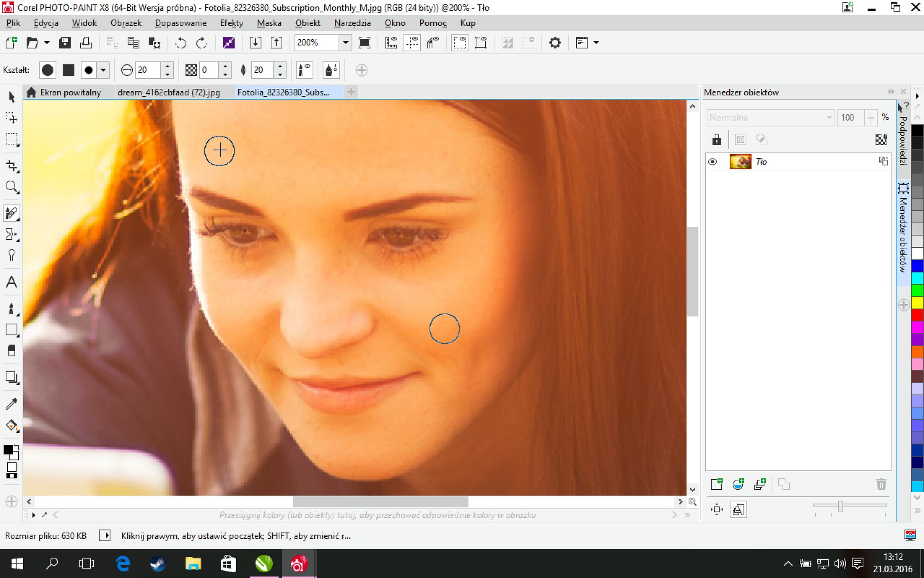Select the Rectangle mask tool
924x578 pixels.
tap(12, 139)
